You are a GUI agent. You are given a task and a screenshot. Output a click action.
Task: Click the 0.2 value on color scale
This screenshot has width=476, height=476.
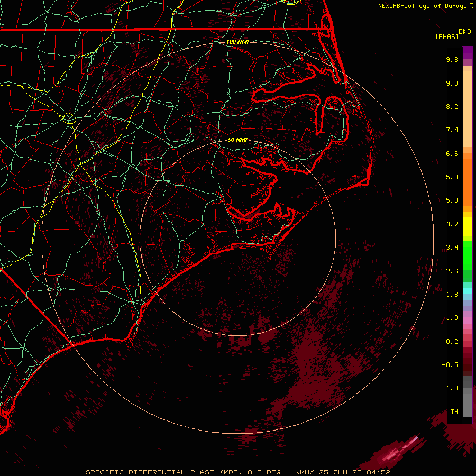[x=452, y=342]
